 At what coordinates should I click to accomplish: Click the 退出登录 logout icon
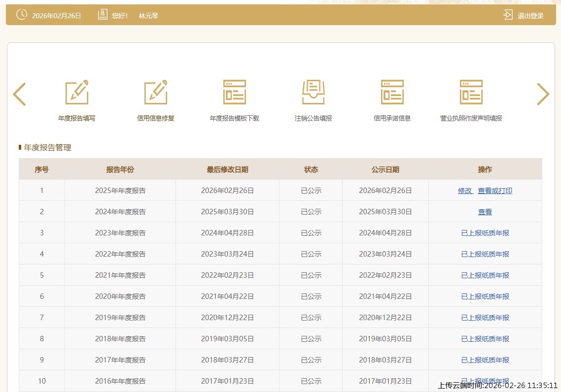(508, 15)
